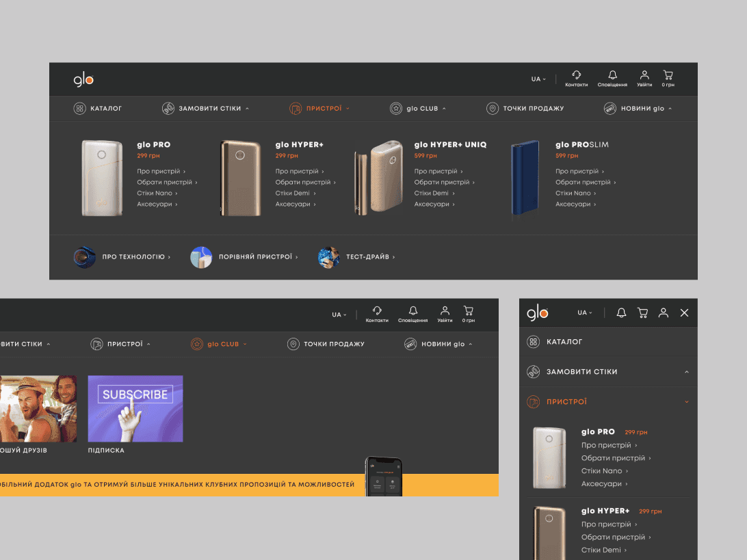Screen dimensions: 747x560
Task: Click Тест-драйв round icon
Action: point(329,256)
